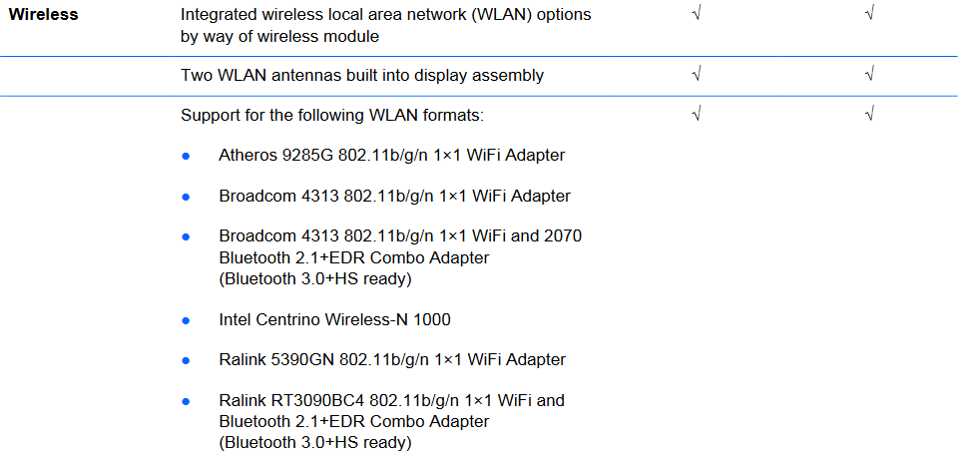The height and width of the screenshot is (455, 980).
Task: Click the bullet beside Intel Centrino Wireless-N 1000
Action: pos(186,320)
